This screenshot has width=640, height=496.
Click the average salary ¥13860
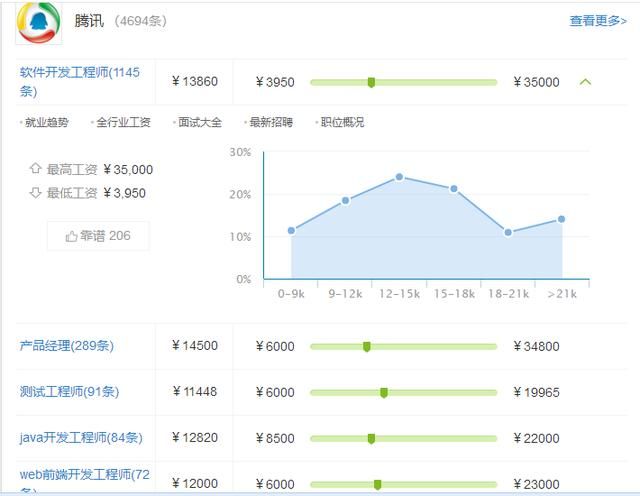(x=195, y=81)
